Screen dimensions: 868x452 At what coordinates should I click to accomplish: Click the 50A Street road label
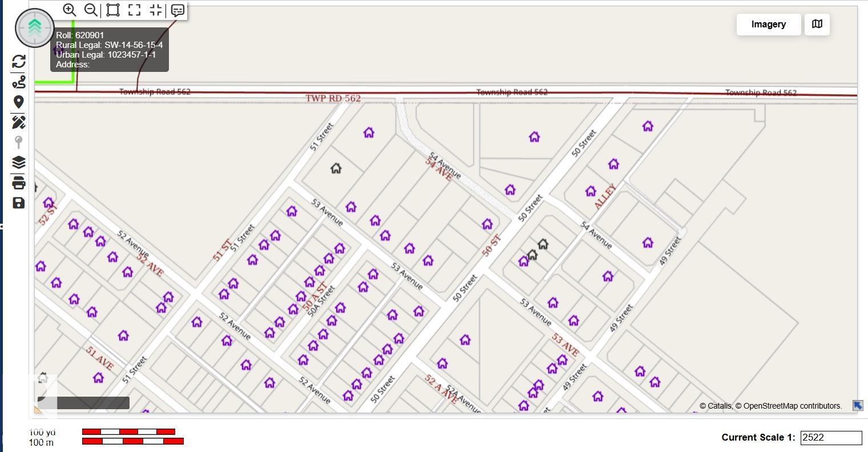coord(321,301)
